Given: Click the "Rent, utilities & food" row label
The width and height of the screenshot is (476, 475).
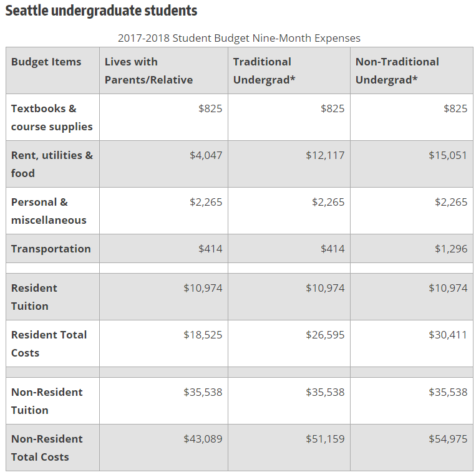Looking at the screenshot, I should click(x=52, y=164).
